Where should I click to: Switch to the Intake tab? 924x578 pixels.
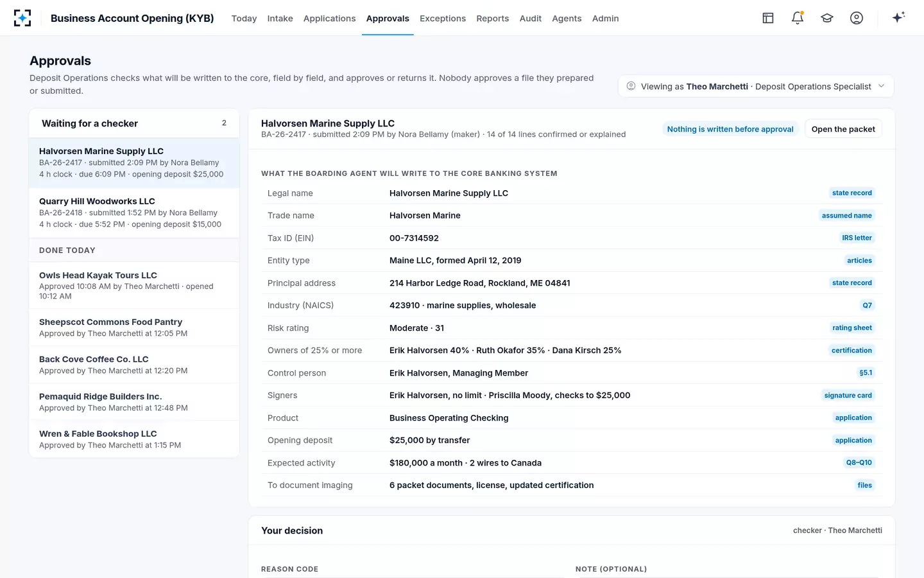point(280,19)
